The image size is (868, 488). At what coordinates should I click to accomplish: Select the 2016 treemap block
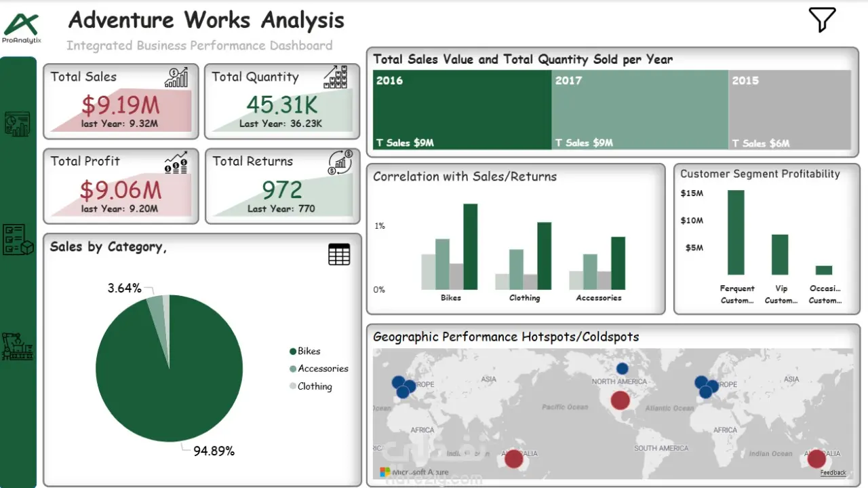click(x=462, y=110)
